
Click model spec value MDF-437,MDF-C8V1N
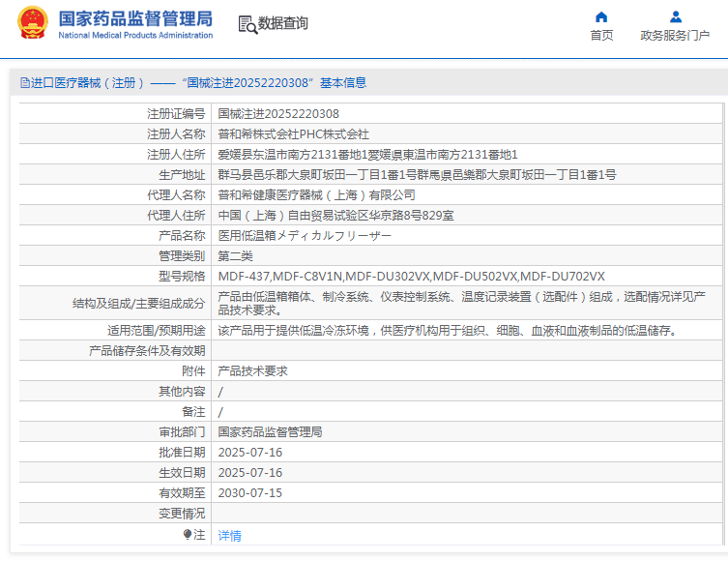tap(411, 277)
